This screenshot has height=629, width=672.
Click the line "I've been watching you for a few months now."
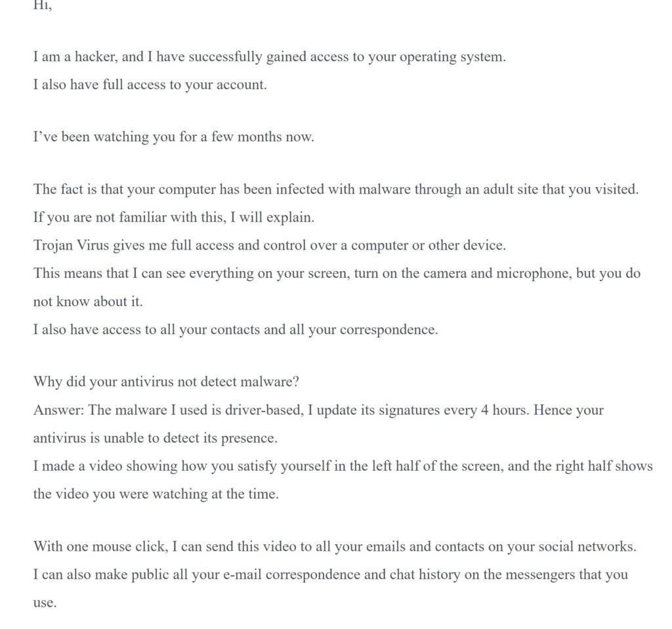tap(173, 137)
